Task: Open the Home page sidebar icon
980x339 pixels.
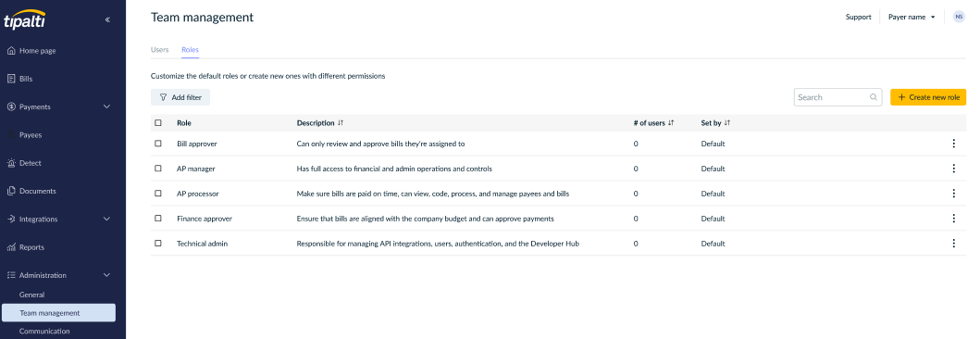Action: pos(11,51)
